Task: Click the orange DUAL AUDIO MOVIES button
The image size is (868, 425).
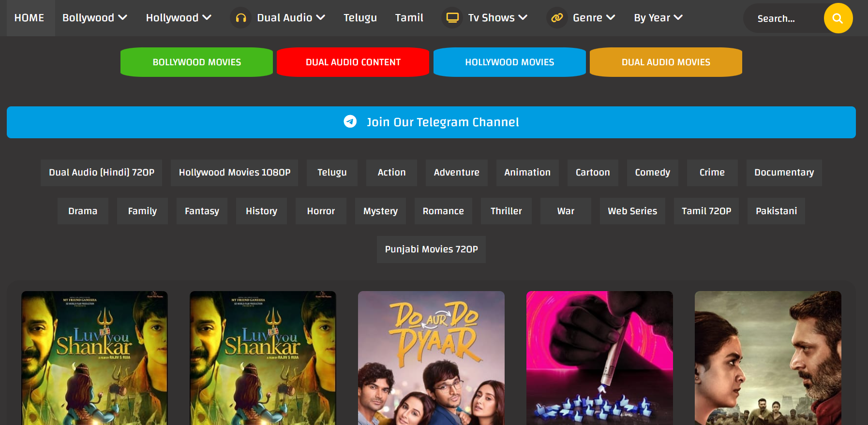Action: (x=666, y=62)
